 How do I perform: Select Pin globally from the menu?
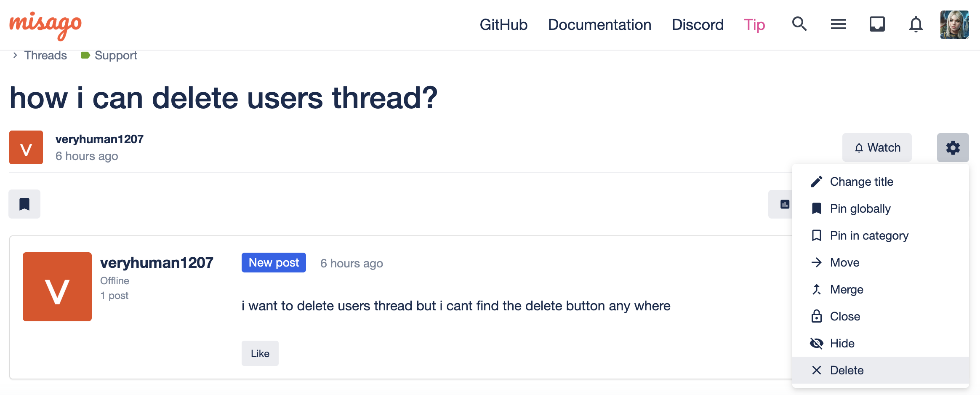click(860, 209)
